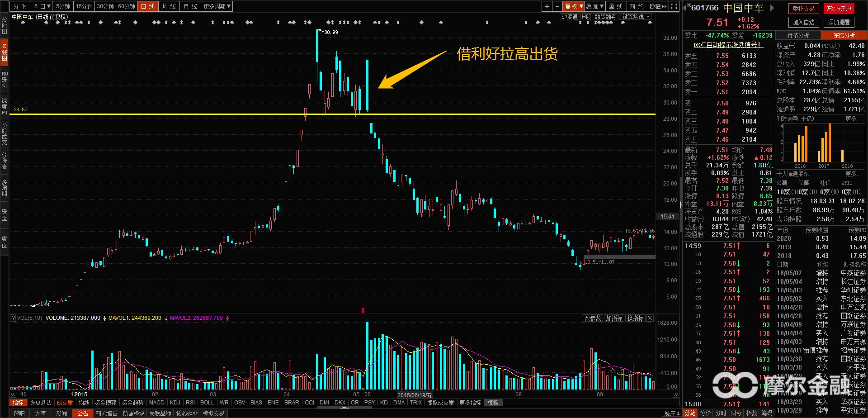Open 多周期 in left sidebar
Screen dimensions: 868x418
click(5, 188)
